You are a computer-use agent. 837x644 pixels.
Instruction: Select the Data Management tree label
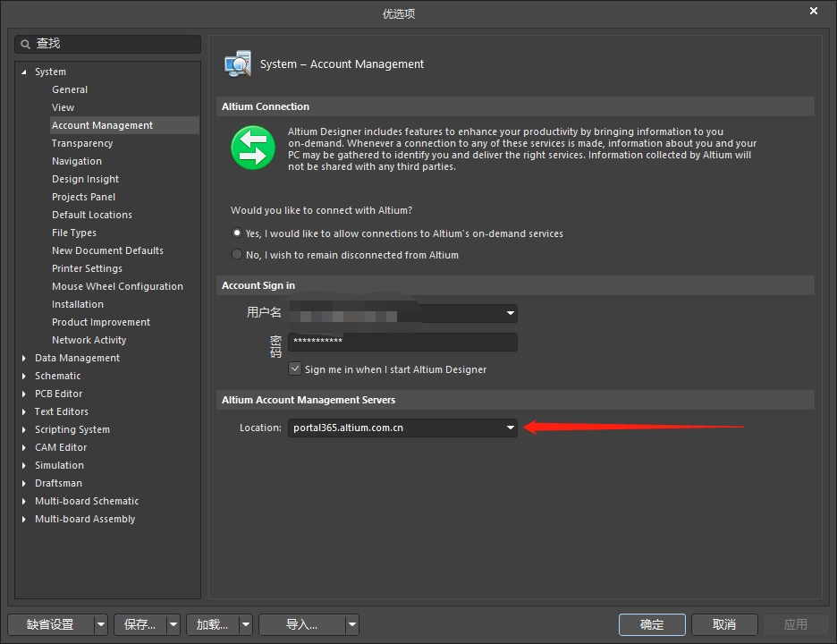pyautogui.click(x=78, y=359)
